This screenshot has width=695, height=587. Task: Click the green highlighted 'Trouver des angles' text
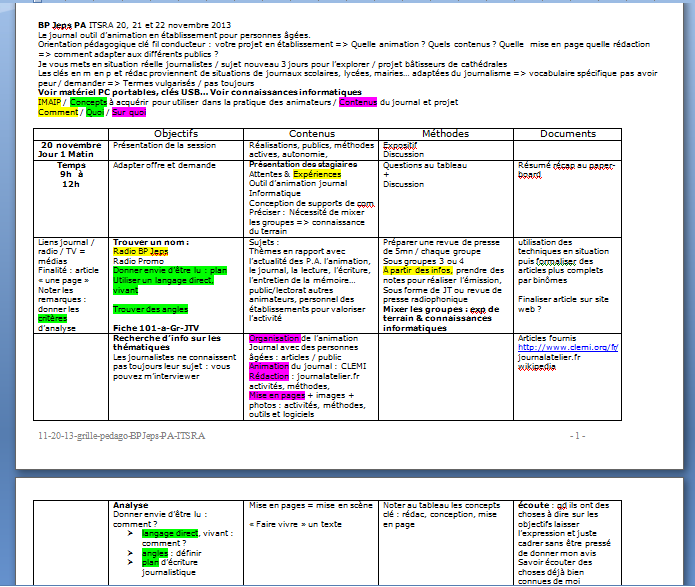coord(151,310)
